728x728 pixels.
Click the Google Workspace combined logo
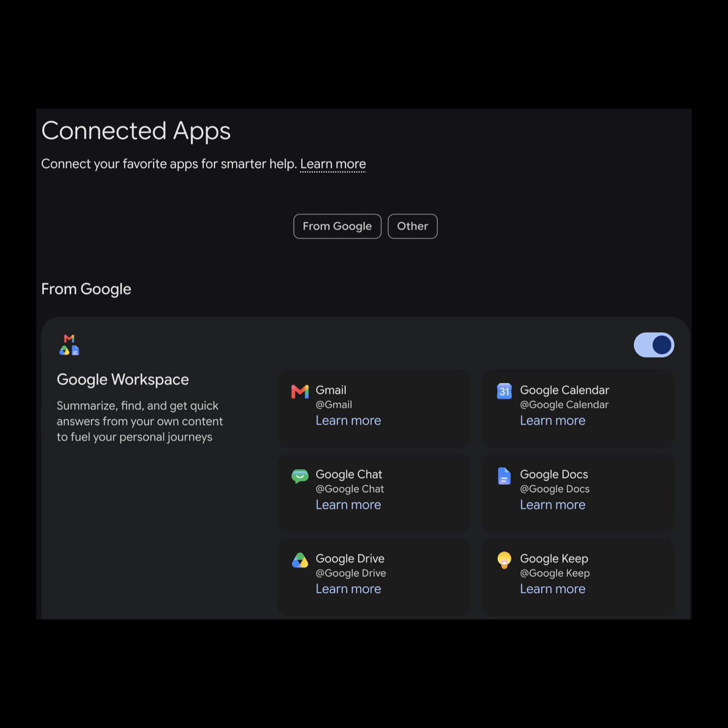(x=69, y=345)
